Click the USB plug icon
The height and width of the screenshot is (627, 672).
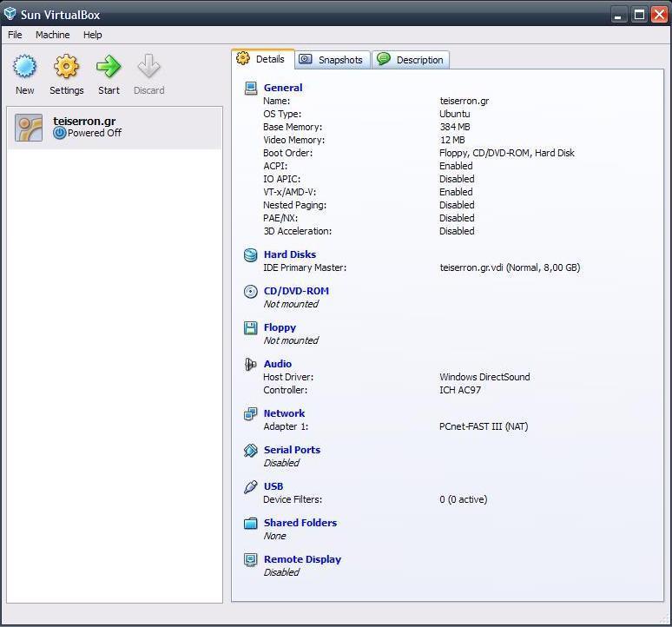[251, 487]
